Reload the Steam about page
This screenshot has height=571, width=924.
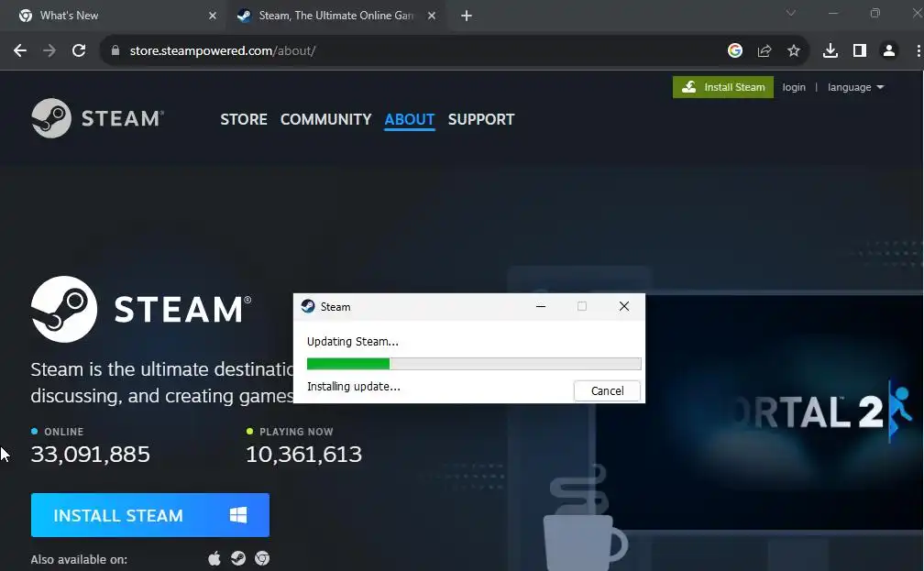tap(79, 50)
